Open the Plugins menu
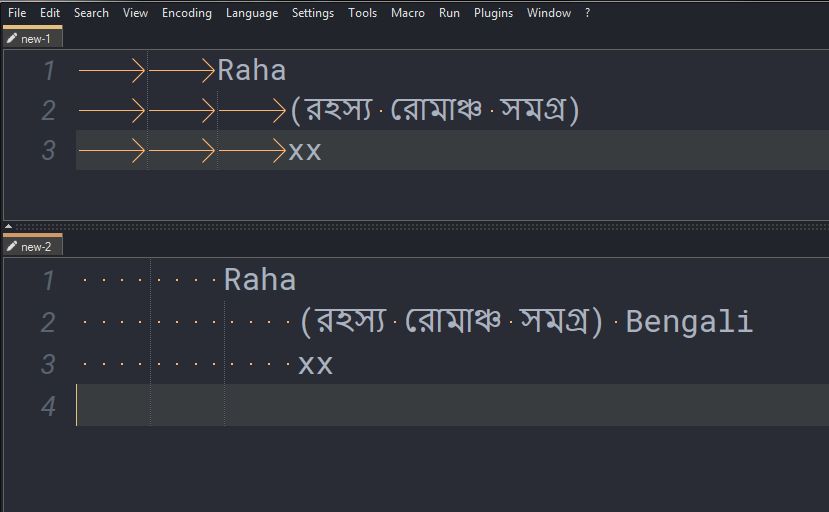Viewport: 829px width, 512px height. pos(493,13)
